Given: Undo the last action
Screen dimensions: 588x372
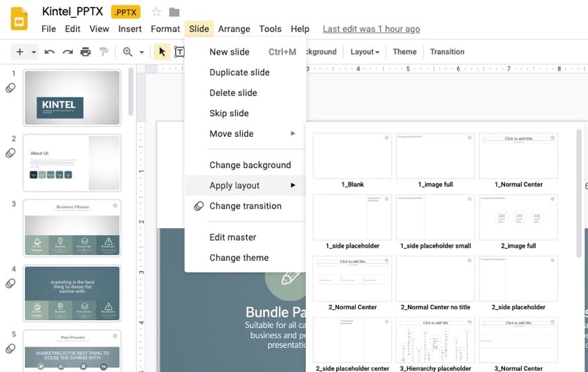Looking at the screenshot, I should coord(49,52).
